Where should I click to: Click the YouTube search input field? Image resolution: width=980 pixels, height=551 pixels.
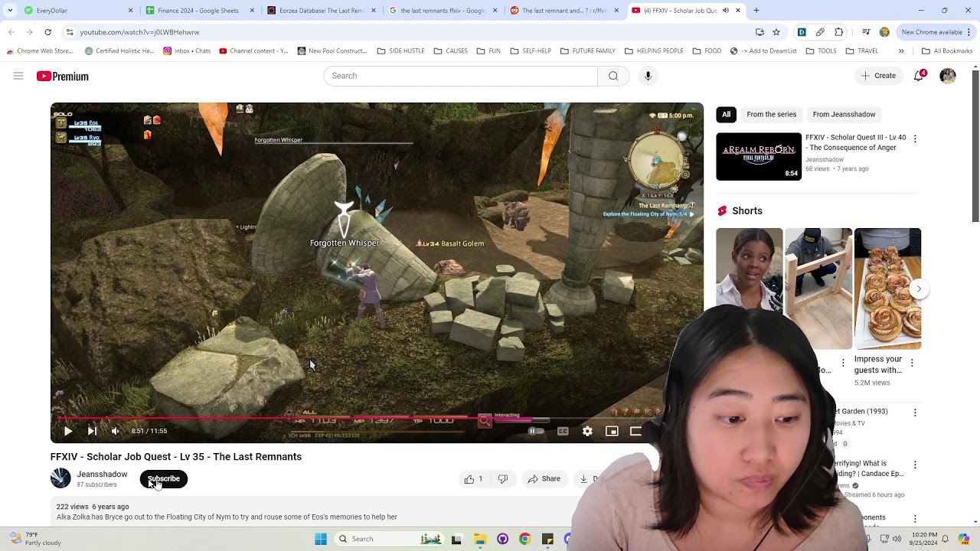click(x=460, y=76)
